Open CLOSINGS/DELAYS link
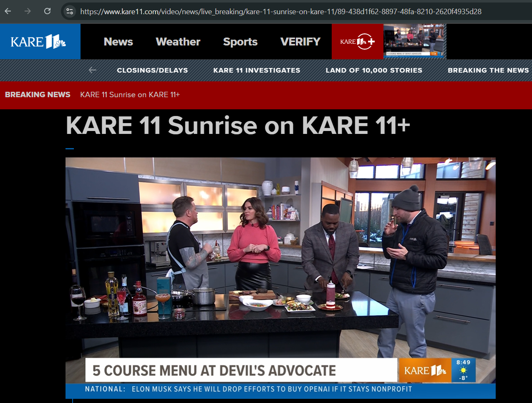 (152, 70)
